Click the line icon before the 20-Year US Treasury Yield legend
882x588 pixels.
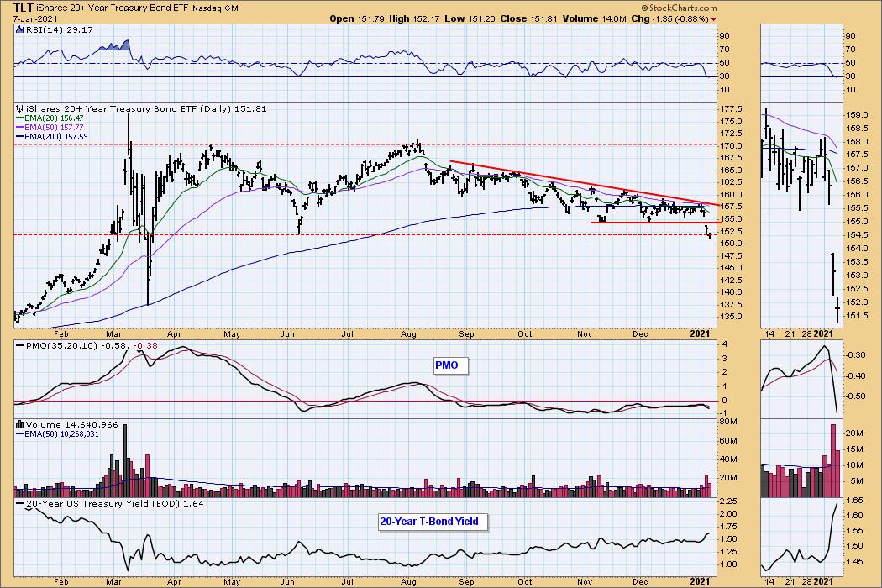[19, 504]
